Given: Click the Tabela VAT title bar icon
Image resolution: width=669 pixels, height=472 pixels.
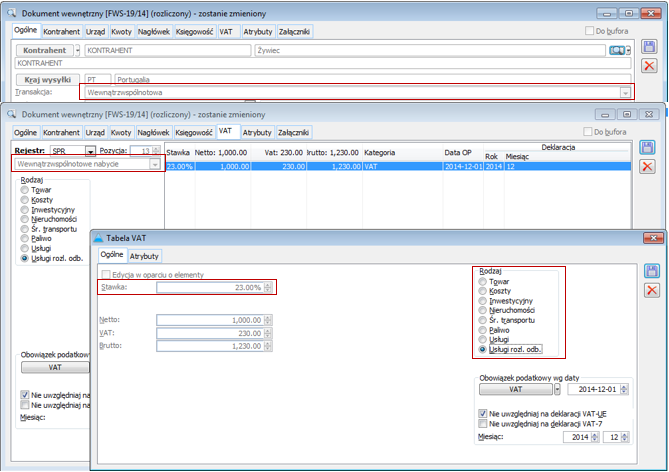Looking at the screenshot, I should click(99, 238).
